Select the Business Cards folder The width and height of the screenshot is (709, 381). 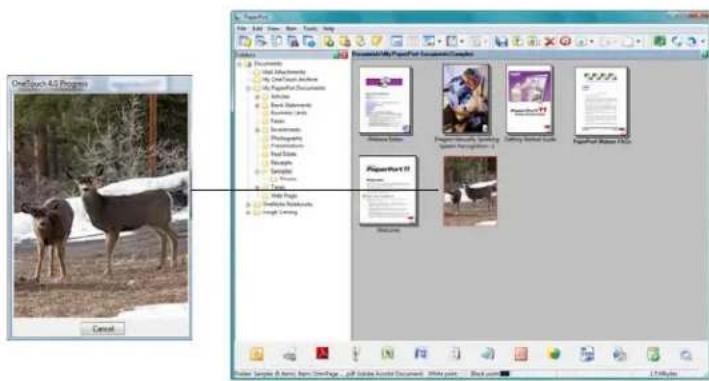288,113
